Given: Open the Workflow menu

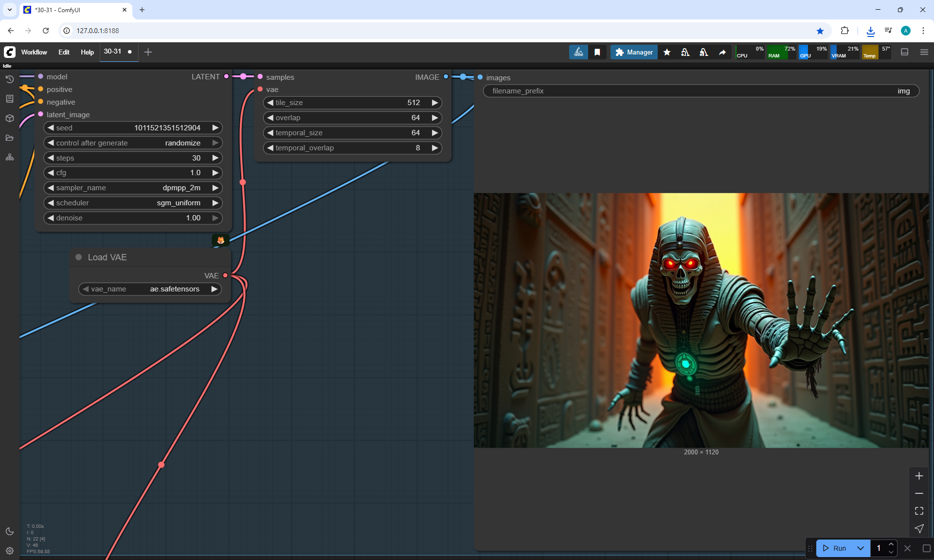Looking at the screenshot, I should pos(34,52).
